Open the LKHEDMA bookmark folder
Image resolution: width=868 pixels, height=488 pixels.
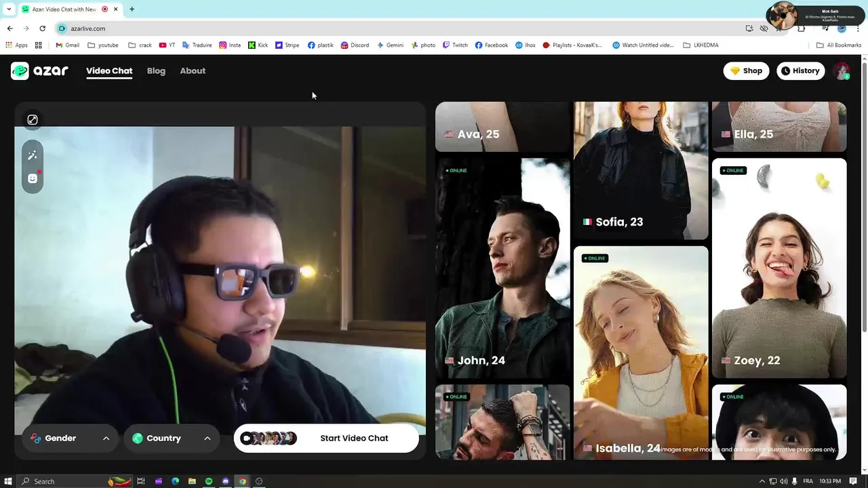pyautogui.click(x=701, y=45)
